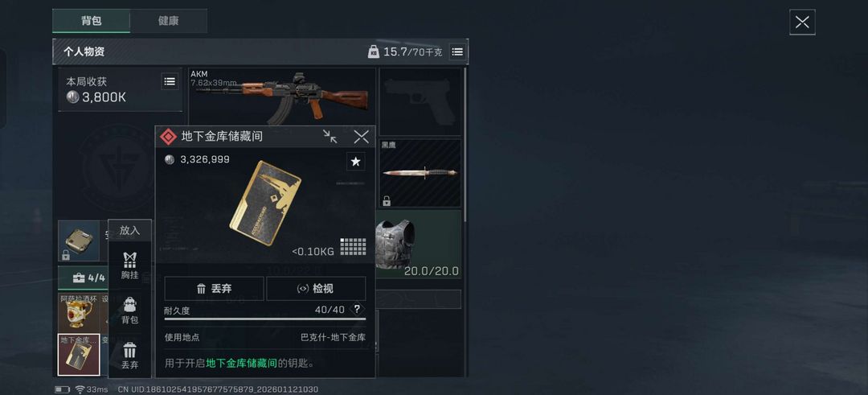Close the 地下金库储藏间 detail popup

361,136
